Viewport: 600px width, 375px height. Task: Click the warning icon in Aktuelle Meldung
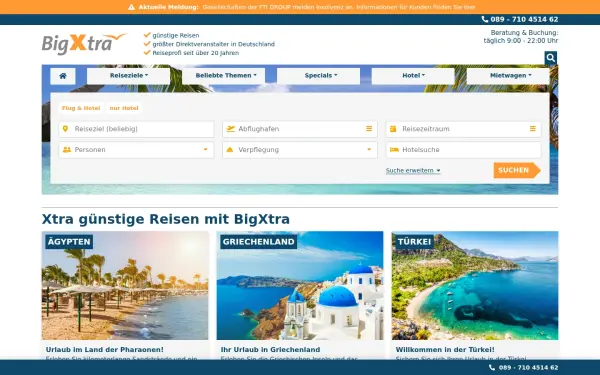coord(131,7)
